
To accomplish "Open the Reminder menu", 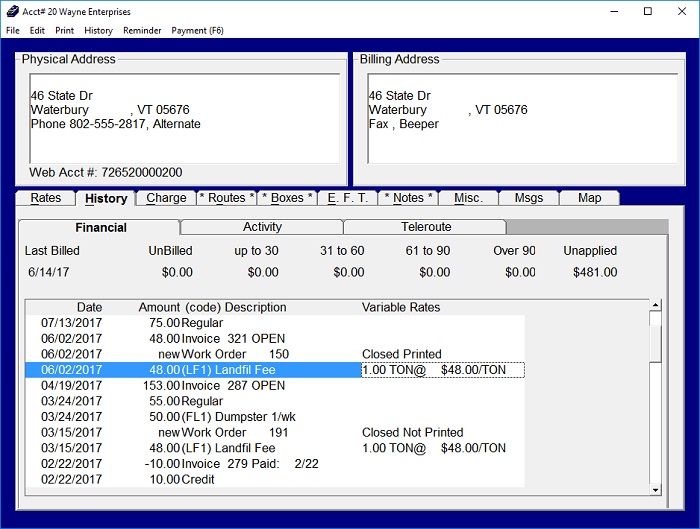I will coord(142,31).
